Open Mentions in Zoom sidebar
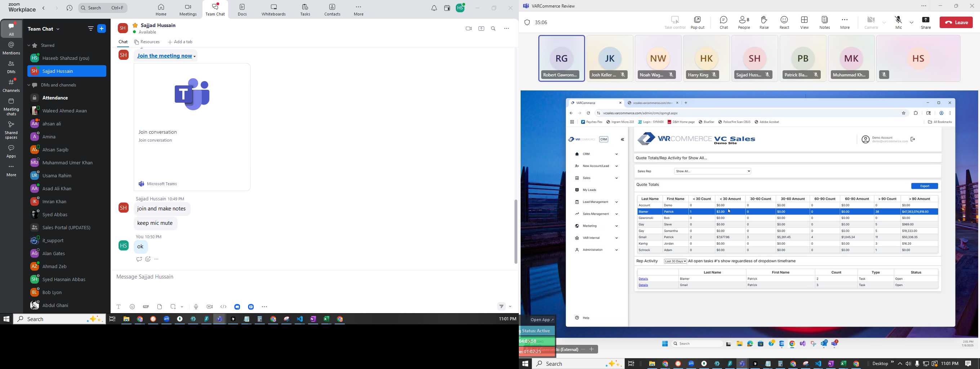 click(12, 48)
